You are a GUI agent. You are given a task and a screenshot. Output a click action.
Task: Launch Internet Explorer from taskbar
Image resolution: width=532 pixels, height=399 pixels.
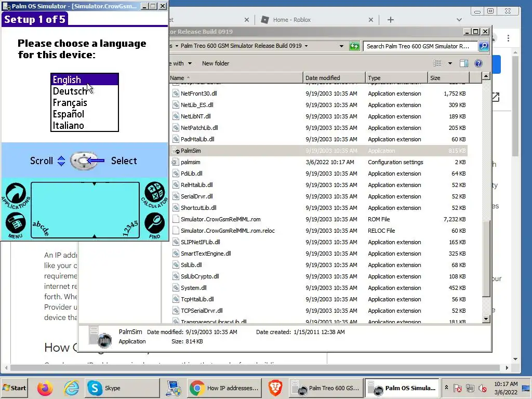pos(71,388)
